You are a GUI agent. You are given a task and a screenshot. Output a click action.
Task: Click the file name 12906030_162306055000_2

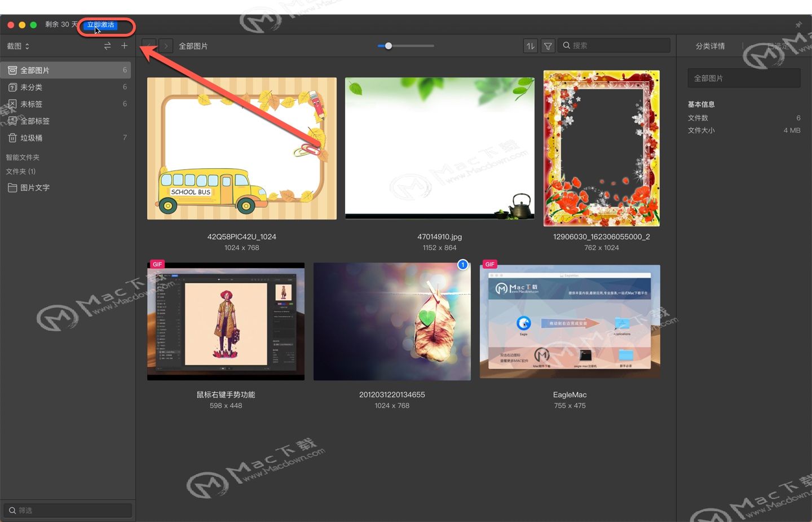[x=602, y=237]
